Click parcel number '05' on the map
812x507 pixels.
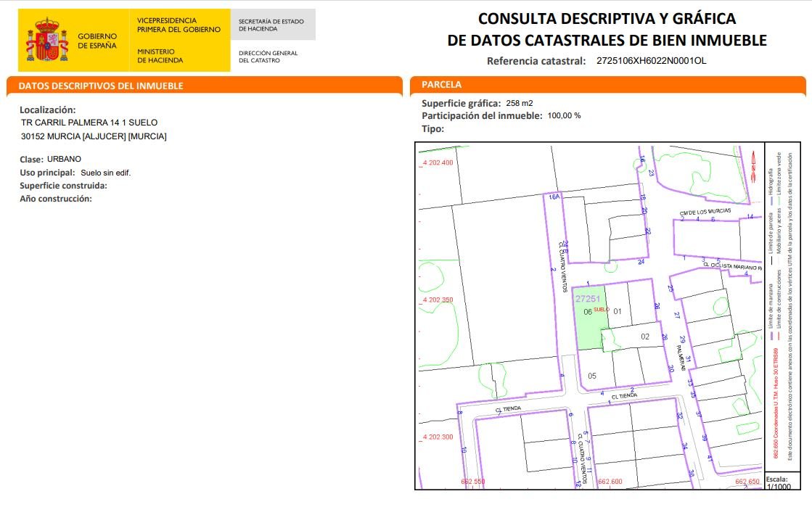[x=592, y=376]
